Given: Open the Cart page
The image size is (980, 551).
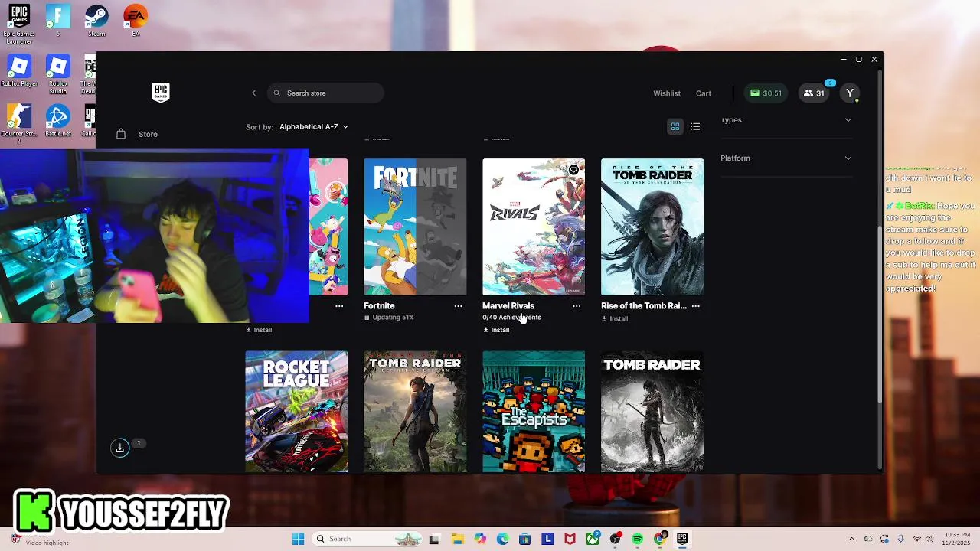Looking at the screenshot, I should pos(704,93).
